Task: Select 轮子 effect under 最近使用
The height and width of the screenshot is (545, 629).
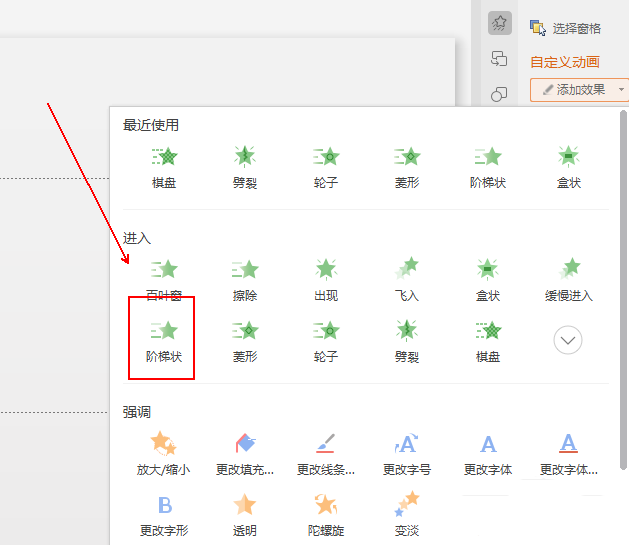Action: 326,167
